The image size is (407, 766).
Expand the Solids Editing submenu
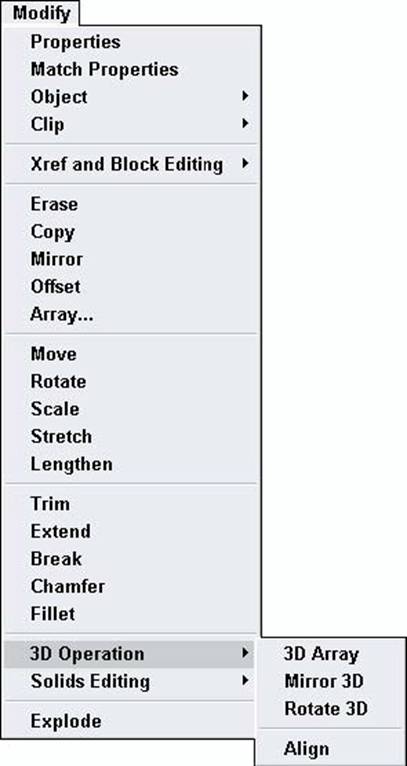pos(130,681)
